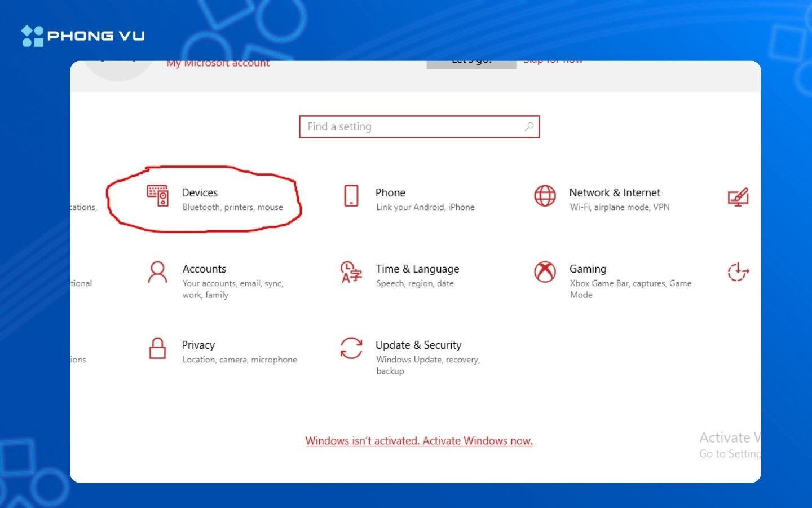
Task: Click "Xbox Game Bar, captures, Game Mode" text
Action: 630,289
